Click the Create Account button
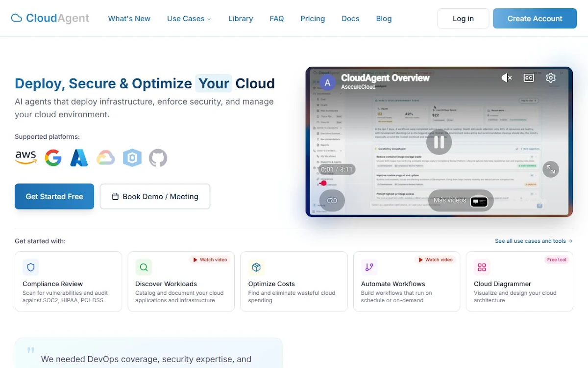588x368 pixels. click(535, 19)
